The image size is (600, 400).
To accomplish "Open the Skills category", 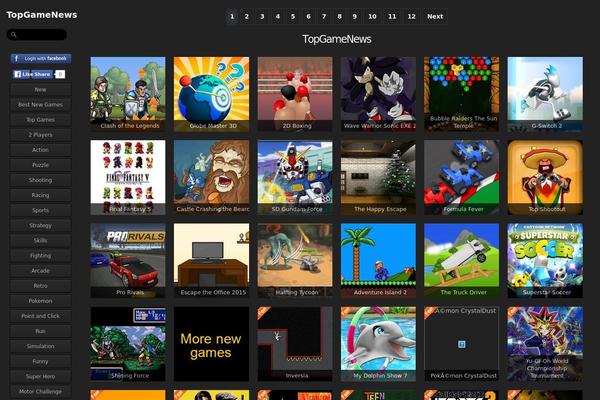I will tap(40, 240).
